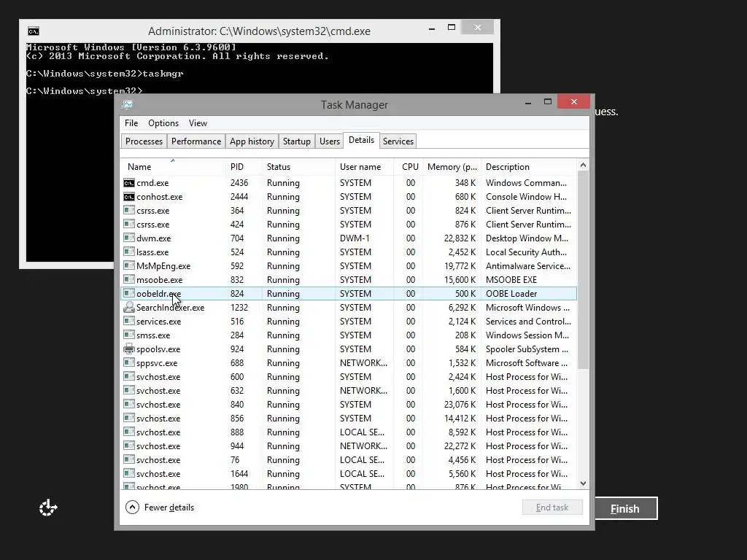Select the Details tab
The height and width of the screenshot is (560, 747).
(361, 140)
